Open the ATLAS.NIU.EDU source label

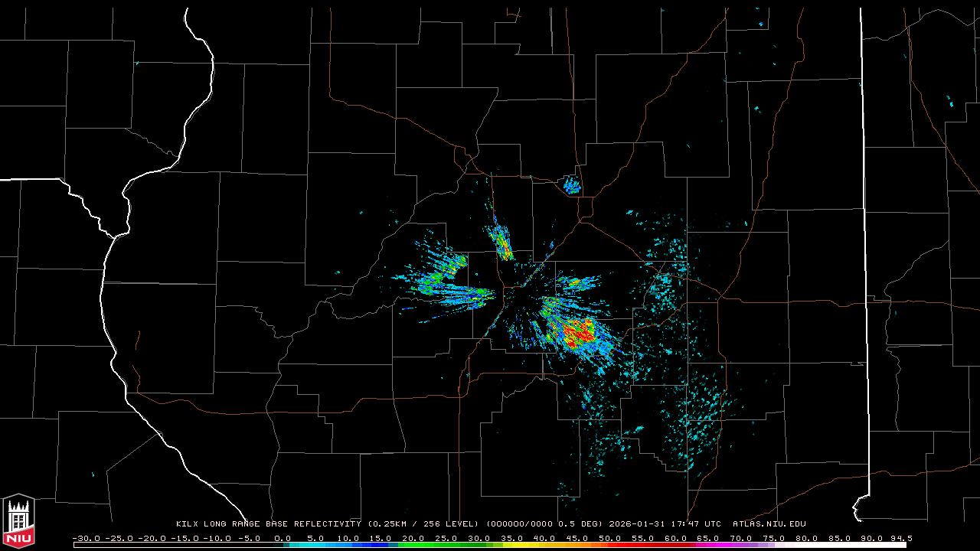[769, 524]
